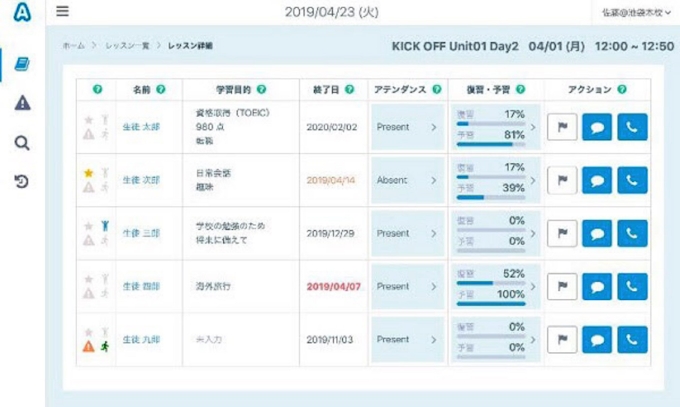Click the search magnifier sidebar icon
Screen dimensions: 680x407
[x=22, y=142]
